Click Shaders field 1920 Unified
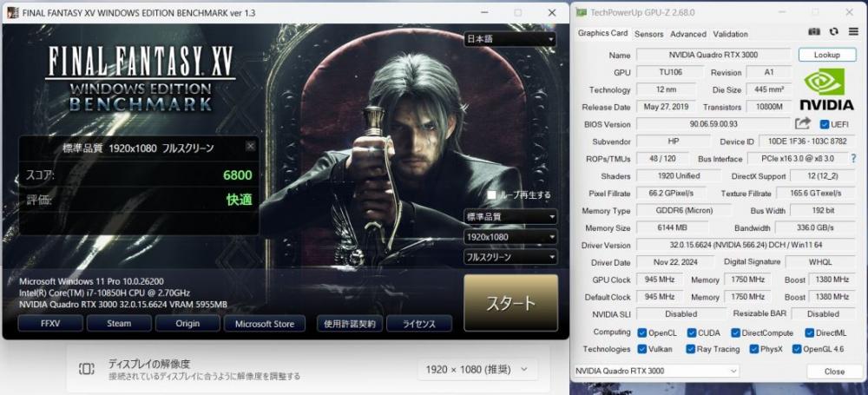The image size is (868, 395). [680, 175]
